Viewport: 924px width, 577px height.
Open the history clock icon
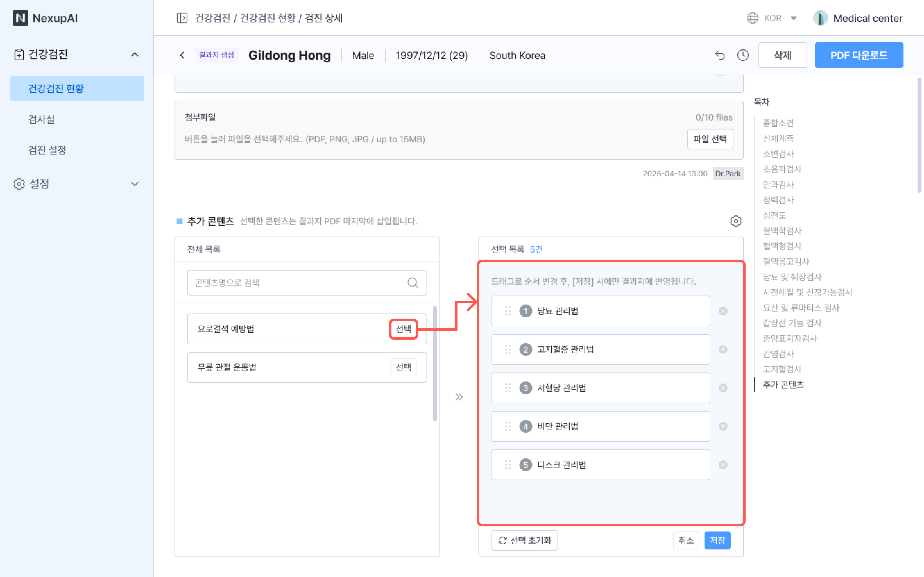743,55
